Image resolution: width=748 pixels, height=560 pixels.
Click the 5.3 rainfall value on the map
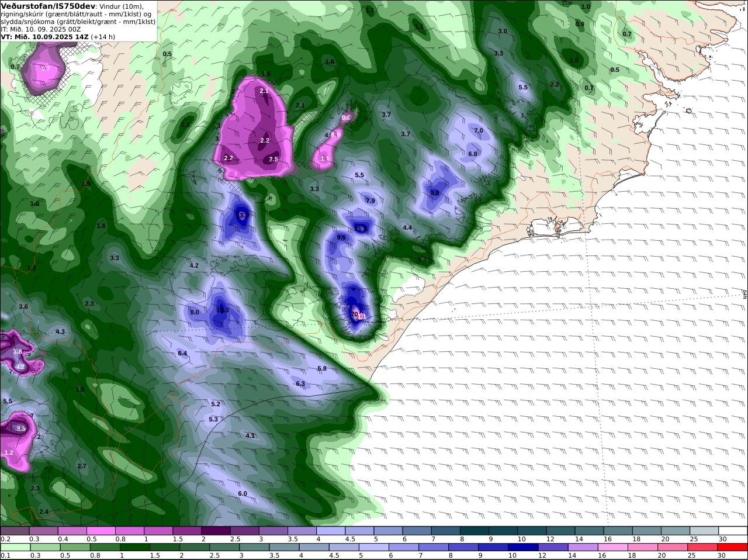click(213, 419)
